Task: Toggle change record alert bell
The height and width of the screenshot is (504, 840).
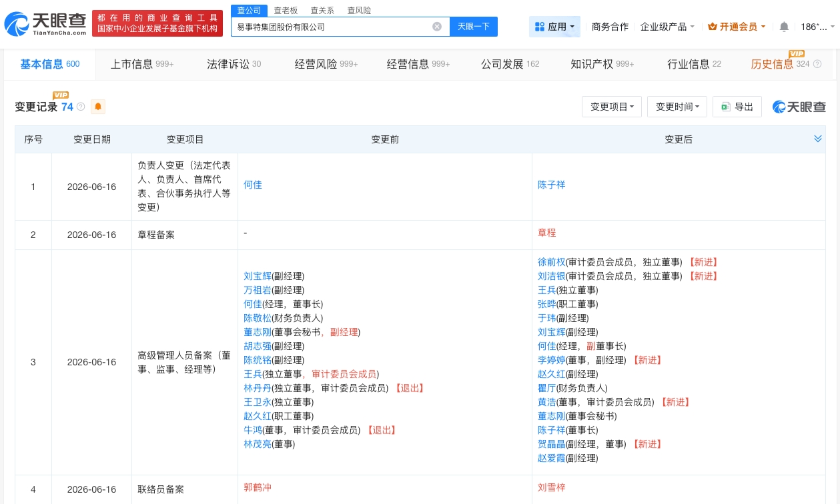Action: [x=98, y=107]
